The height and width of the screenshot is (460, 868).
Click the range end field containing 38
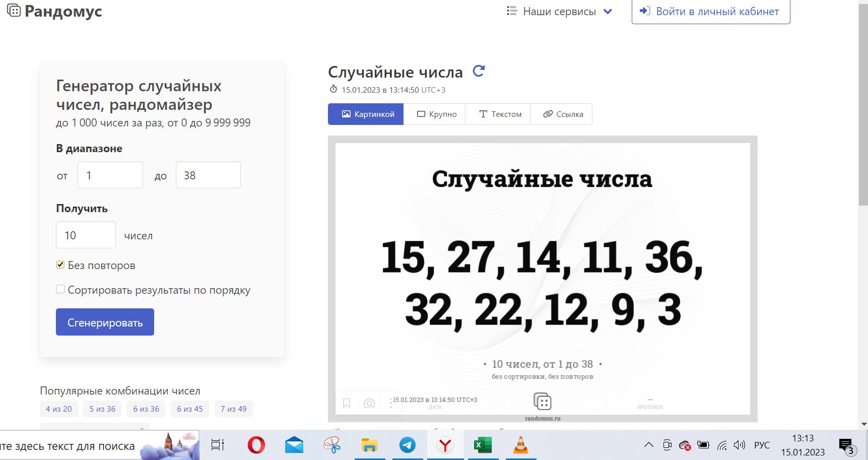[x=208, y=175]
